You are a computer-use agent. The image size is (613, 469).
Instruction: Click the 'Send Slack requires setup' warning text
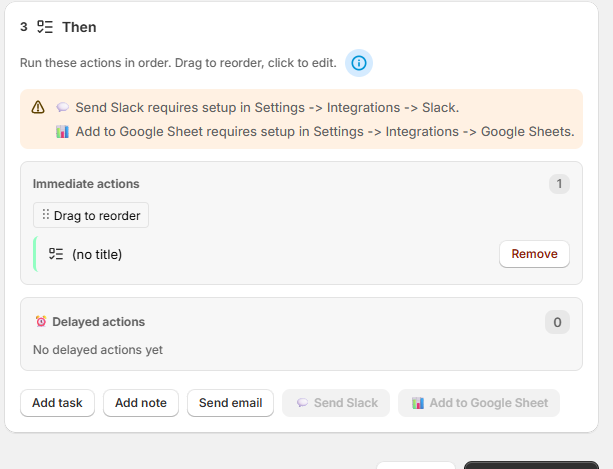pyautogui.click(x=267, y=107)
